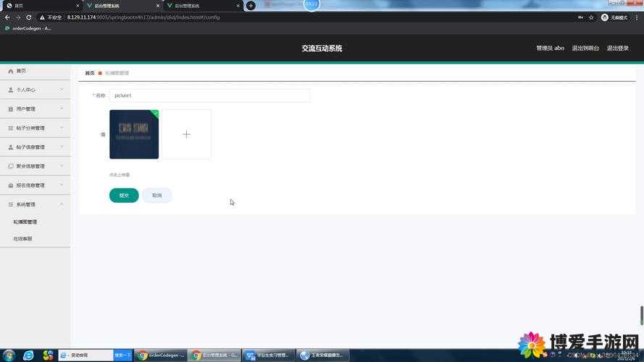
Task: Switch to the third 后台管理系统 tab
Action: [203, 6]
